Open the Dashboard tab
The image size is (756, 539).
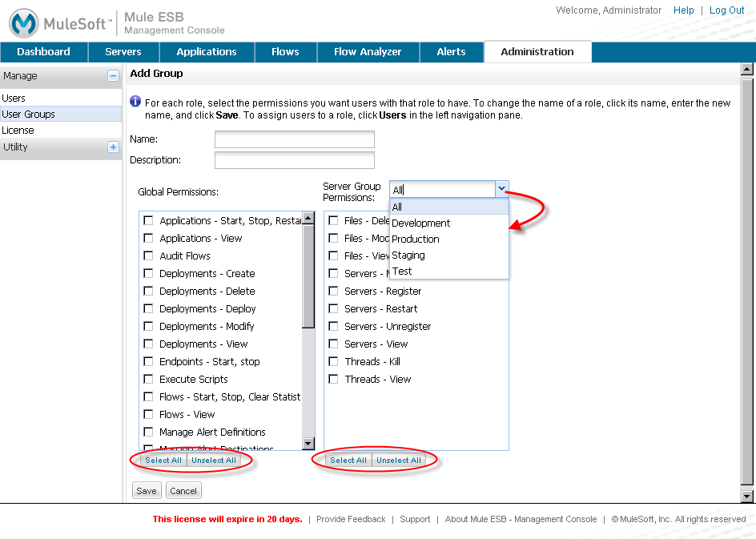(x=43, y=52)
